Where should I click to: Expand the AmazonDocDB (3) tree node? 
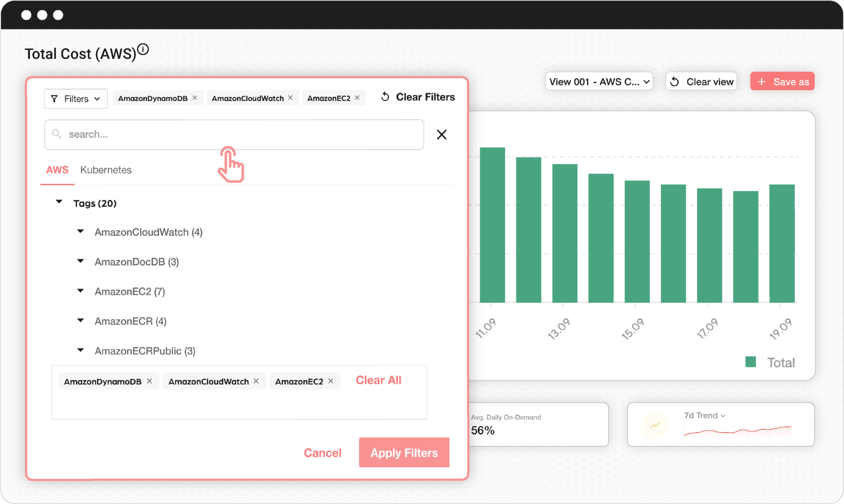point(81,261)
